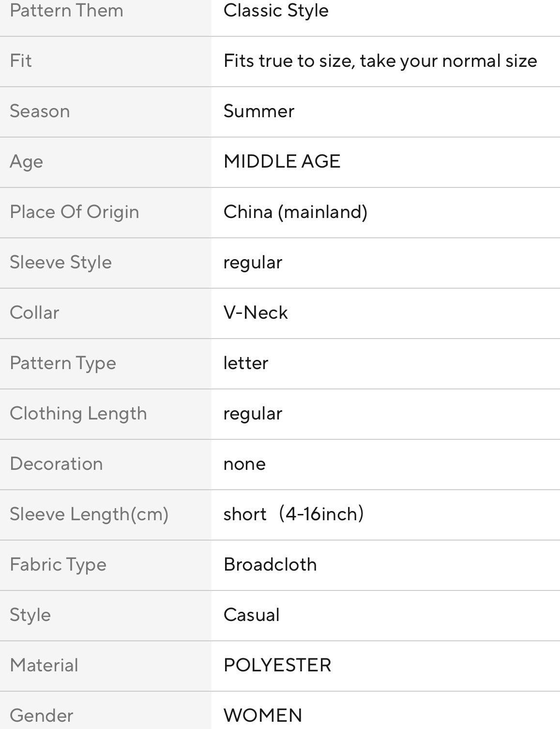Click the 'MIDDLE AGE' value
Screen dimensions: 560x729
tap(282, 161)
